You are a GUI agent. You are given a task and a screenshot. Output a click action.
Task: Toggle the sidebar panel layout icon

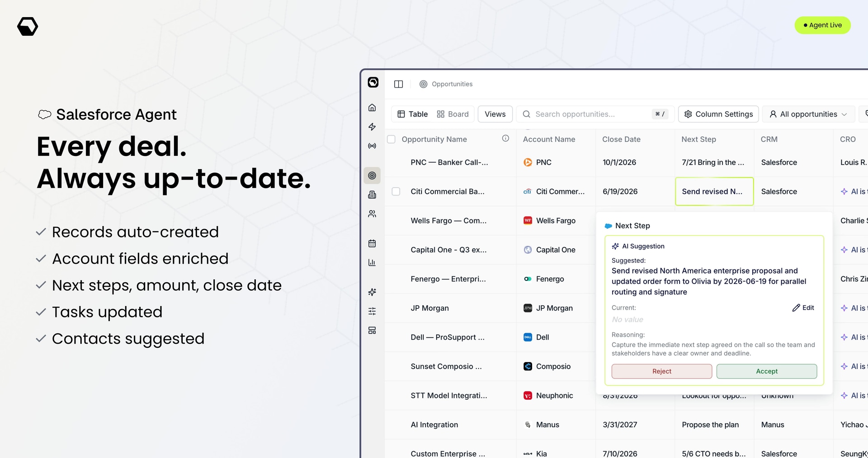coord(398,84)
